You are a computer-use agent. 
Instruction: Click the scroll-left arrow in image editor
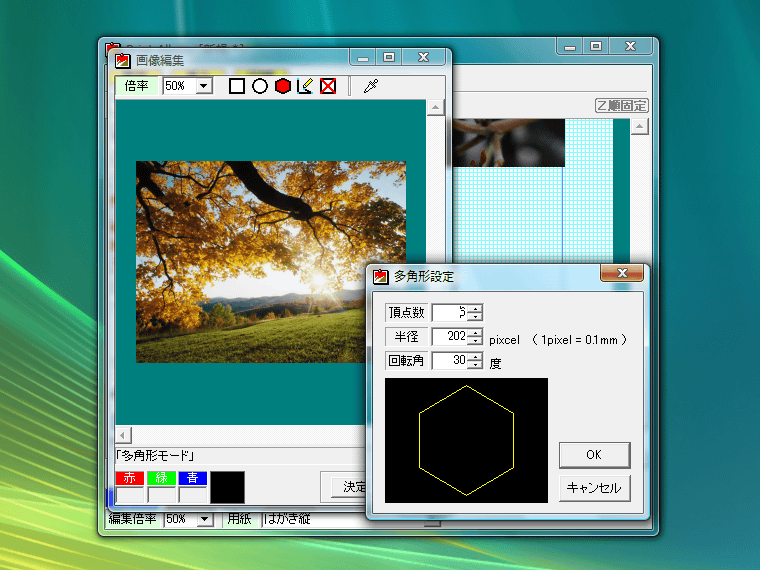point(123,435)
